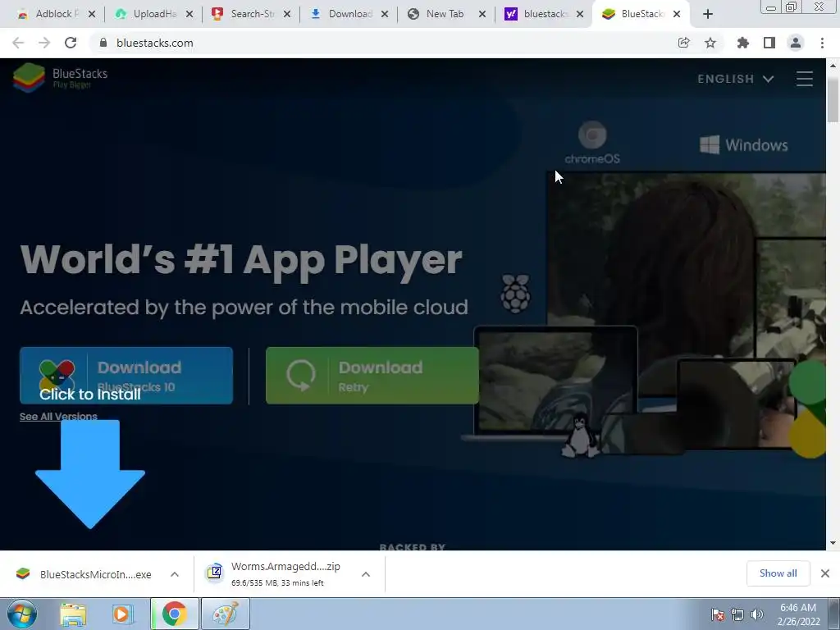Viewport: 840px width, 630px height.
Task: Go back using the browser back arrow
Action: tap(18, 43)
